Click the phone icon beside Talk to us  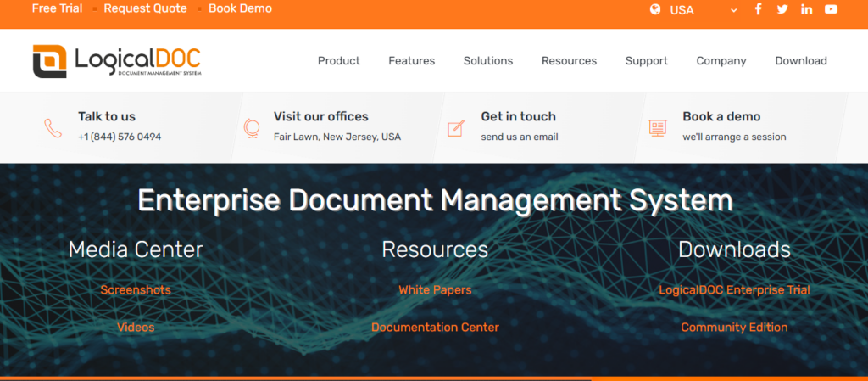(x=53, y=127)
